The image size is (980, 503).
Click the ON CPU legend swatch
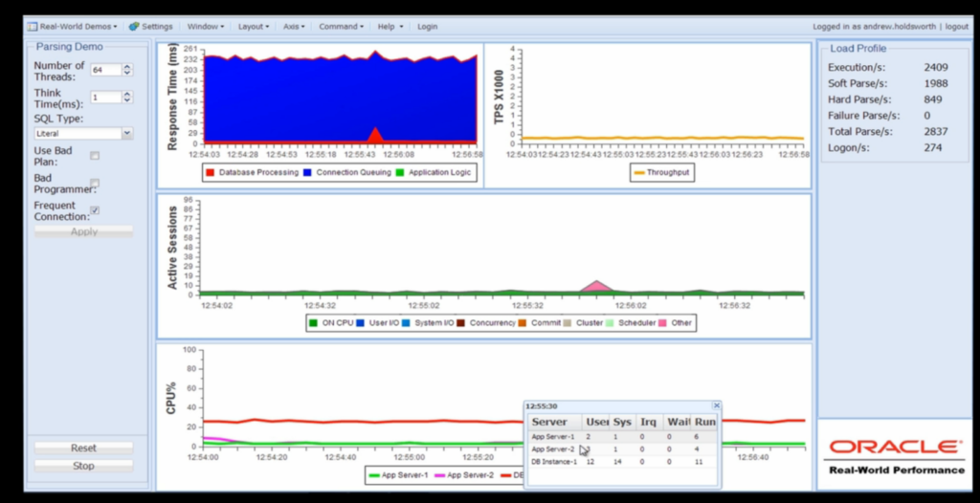click(x=314, y=323)
